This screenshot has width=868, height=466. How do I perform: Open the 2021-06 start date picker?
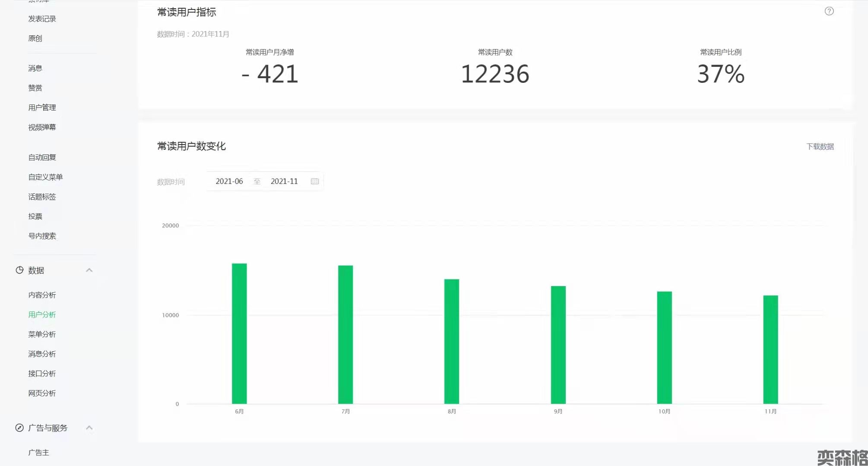coord(229,182)
